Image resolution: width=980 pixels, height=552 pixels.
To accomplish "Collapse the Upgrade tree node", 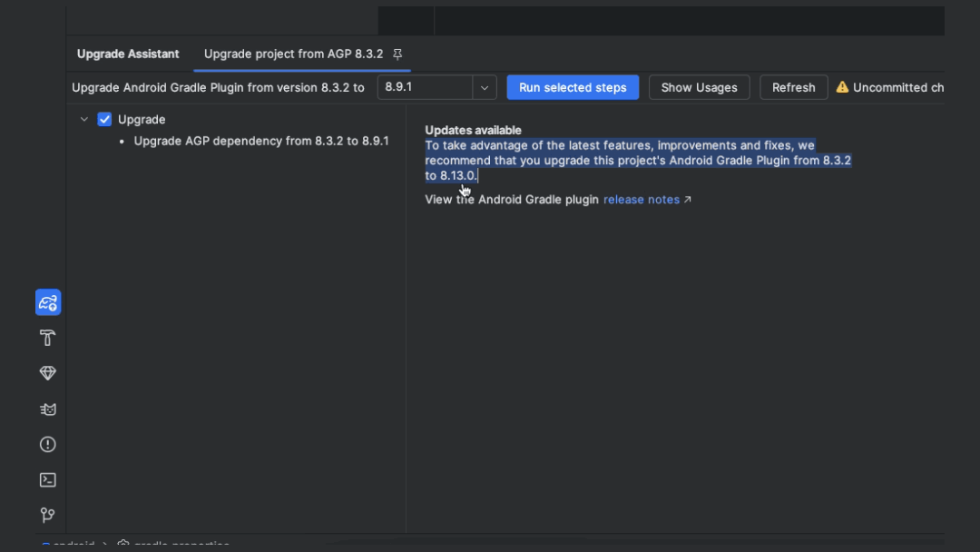I will (x=83, y=119).
